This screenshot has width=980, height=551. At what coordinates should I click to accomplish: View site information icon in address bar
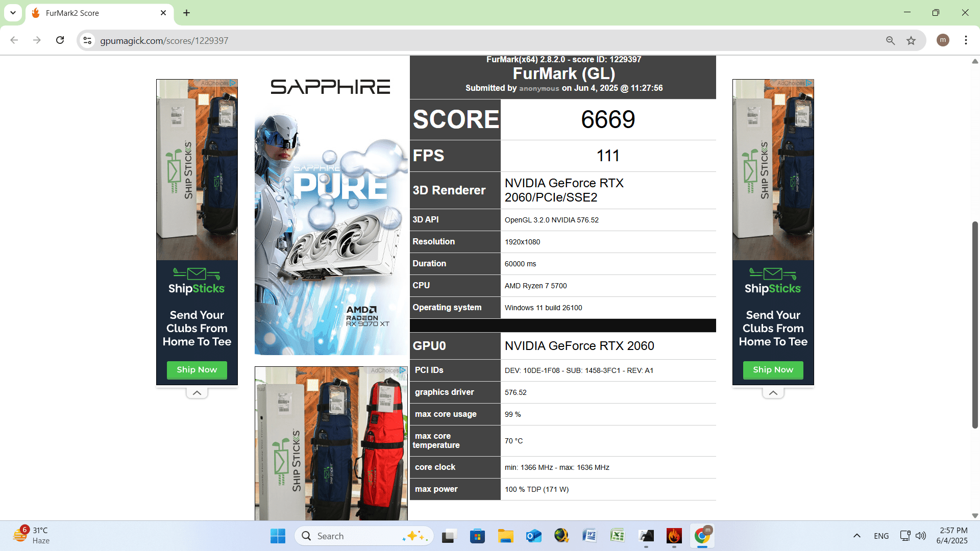point(88,40)
